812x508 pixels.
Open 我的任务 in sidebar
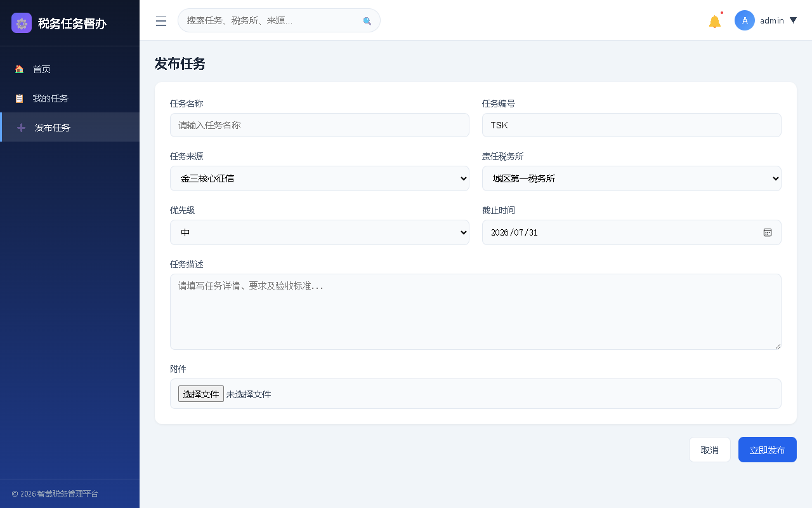coord(70,98)
